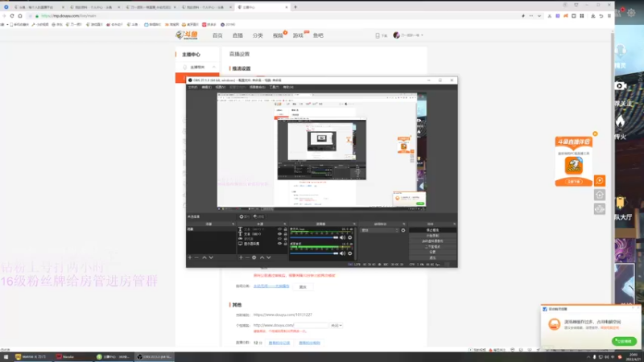The height and width of the screenshot is (362, 644).
Task: Open first mixer channel settings gear
Action: [x=350, y=237]
